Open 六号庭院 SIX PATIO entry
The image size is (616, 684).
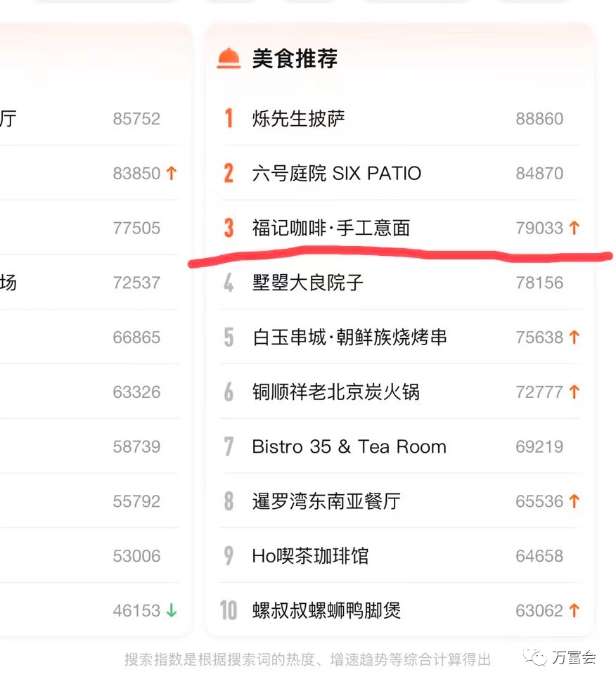pyautogui.click(x=337, y=173)
